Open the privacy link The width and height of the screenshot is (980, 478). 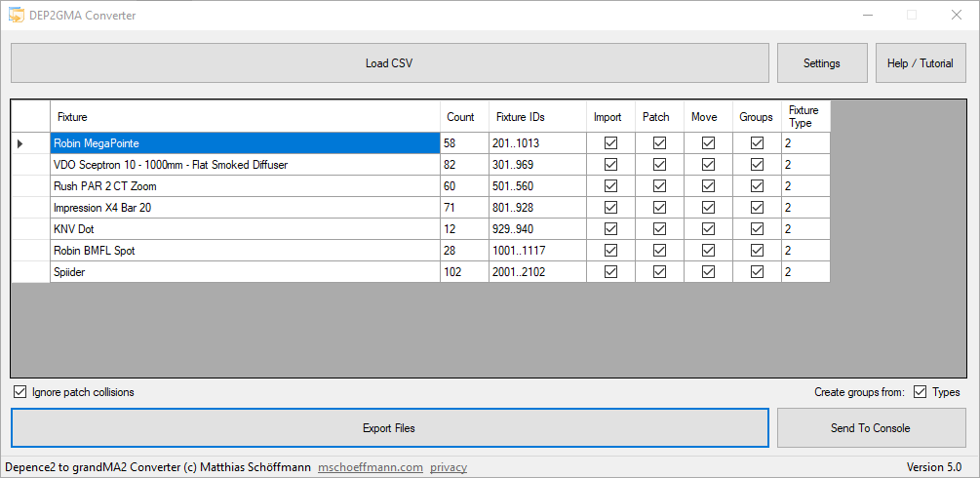click(448, 467)
